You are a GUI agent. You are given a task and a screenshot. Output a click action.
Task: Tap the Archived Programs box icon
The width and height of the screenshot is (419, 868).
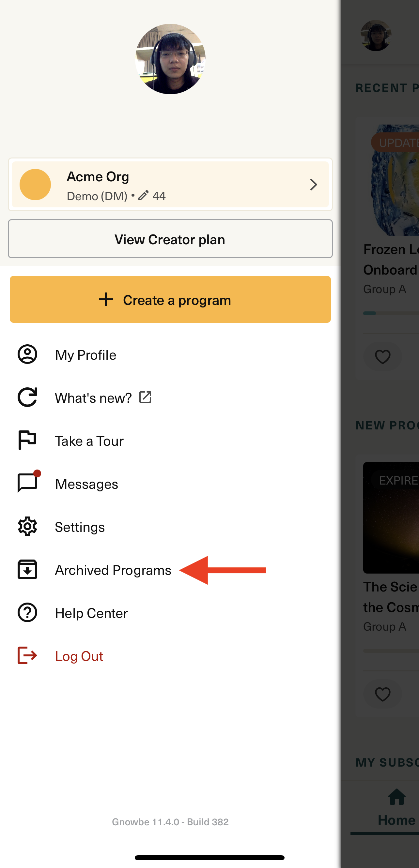(27, 569)
